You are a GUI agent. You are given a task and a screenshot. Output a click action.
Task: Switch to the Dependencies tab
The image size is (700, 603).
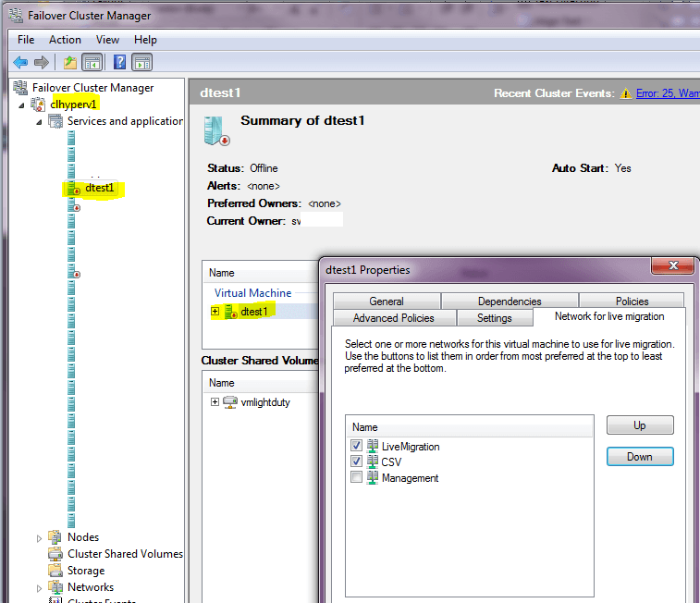[x=510, y=301]
